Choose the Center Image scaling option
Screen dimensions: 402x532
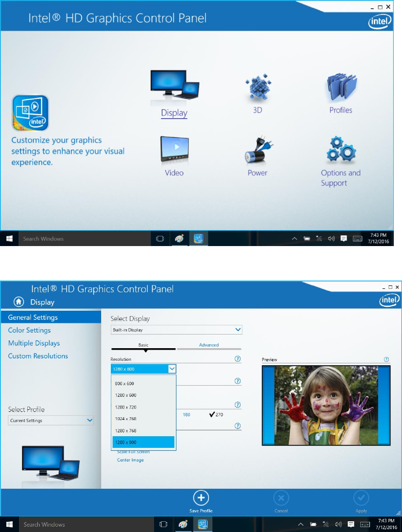click(x=130, y=460)
